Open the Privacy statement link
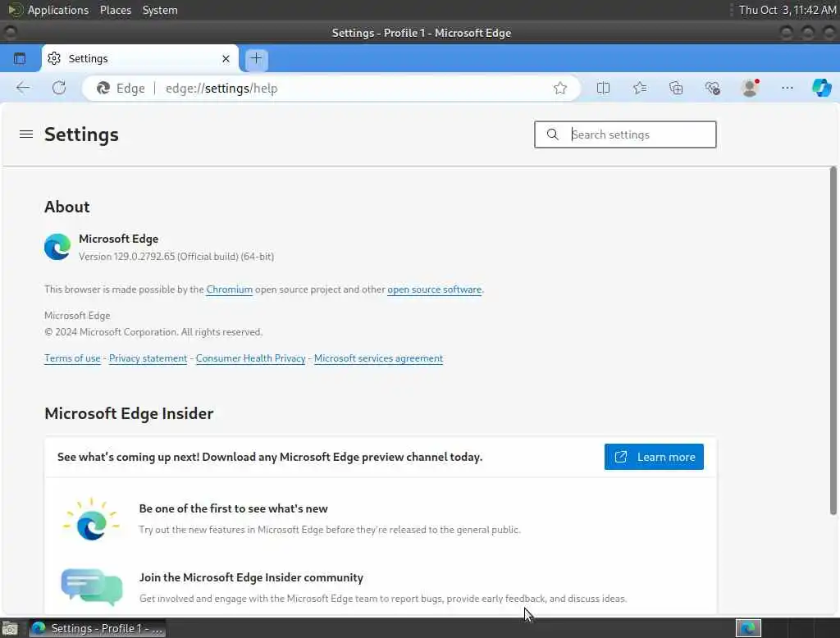Viewport: 840px width, 638px height. point(148,358)
